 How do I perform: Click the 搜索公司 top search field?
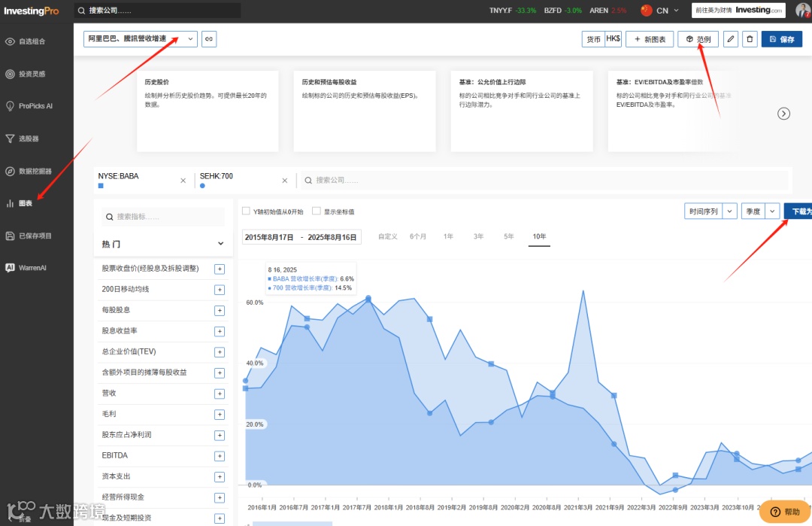click(x=157, y=11)
